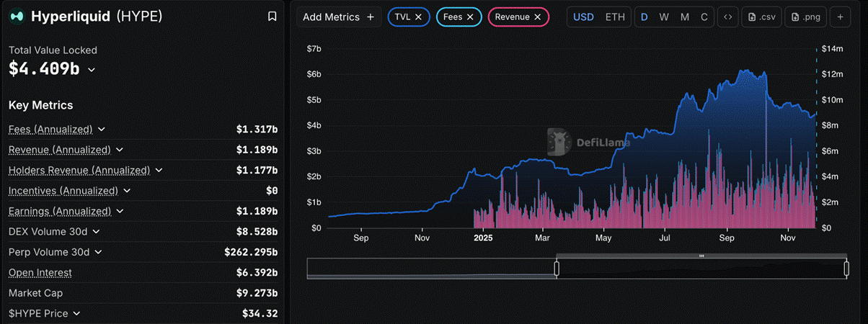
Task: Click left handle of time range slider
Action: tap(557, 269)
